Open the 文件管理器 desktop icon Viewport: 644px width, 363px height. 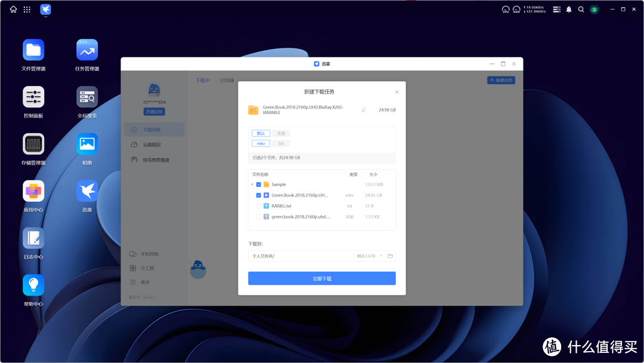[x=33, y=50]
